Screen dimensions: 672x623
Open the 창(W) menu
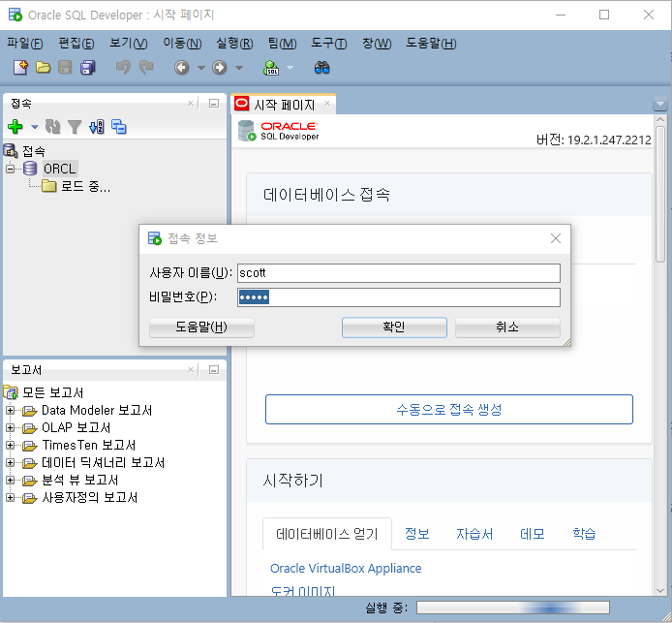(377, 44)
